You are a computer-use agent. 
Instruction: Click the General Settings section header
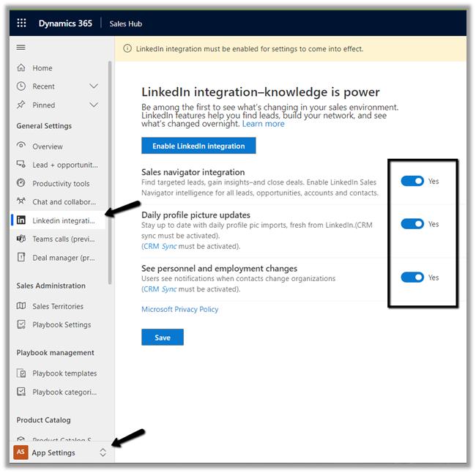pyautogui.click(x=44, y=126)
